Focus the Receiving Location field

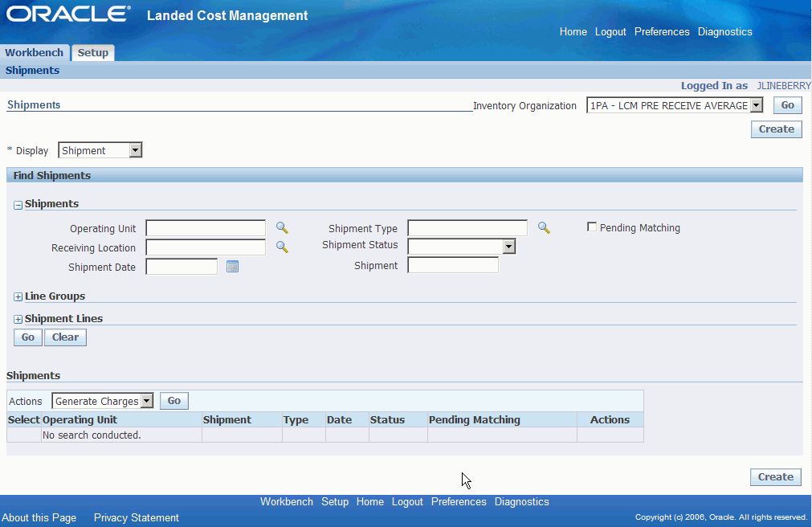(x=206, y=247)
